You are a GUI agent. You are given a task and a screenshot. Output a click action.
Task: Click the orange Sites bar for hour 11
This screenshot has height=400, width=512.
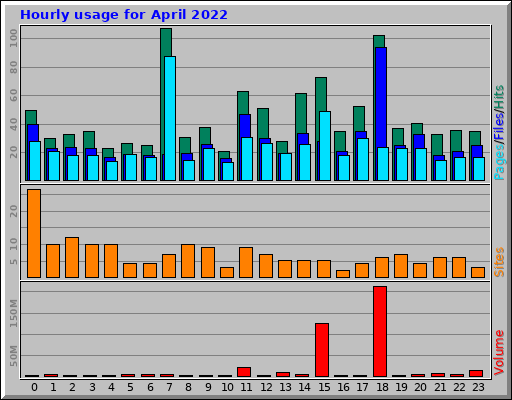246,262
